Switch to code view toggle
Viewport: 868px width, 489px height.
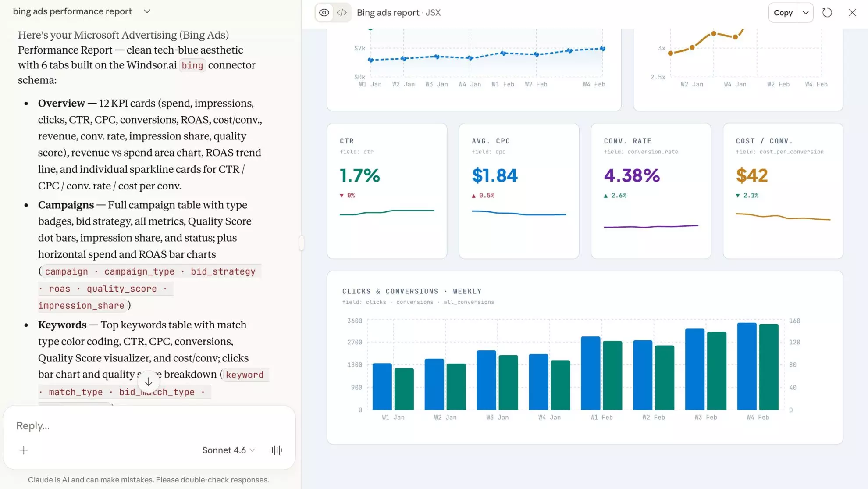(x=342, y=13)
